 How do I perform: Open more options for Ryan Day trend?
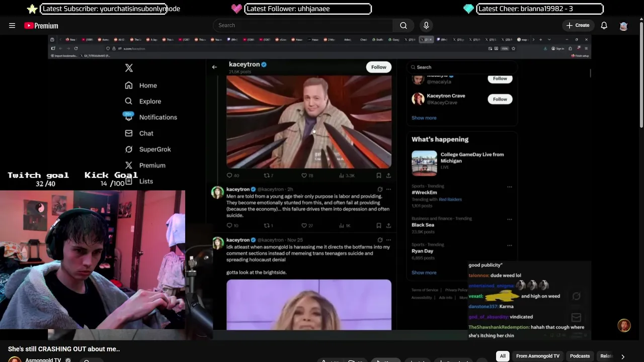tap(510, 245)
